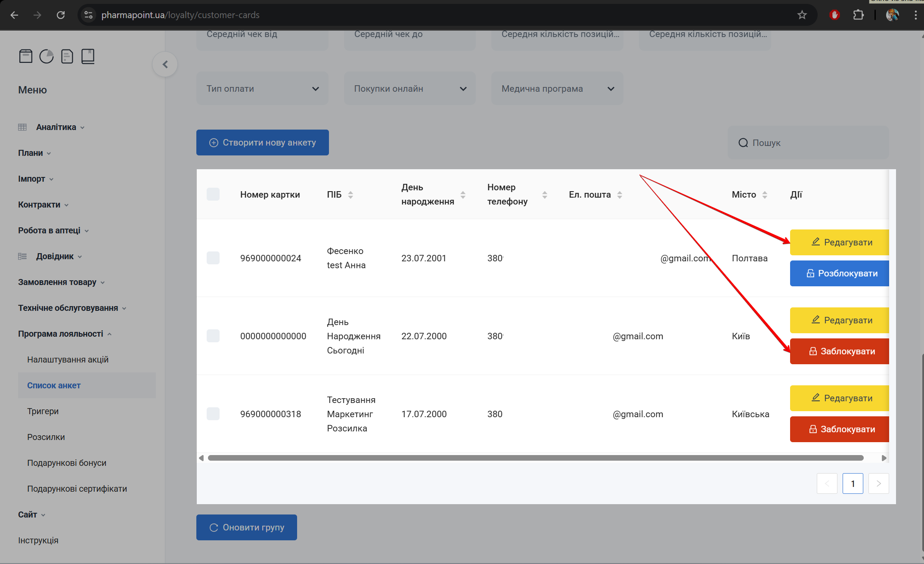Go to previous page of results

click(x=827, y=483)
